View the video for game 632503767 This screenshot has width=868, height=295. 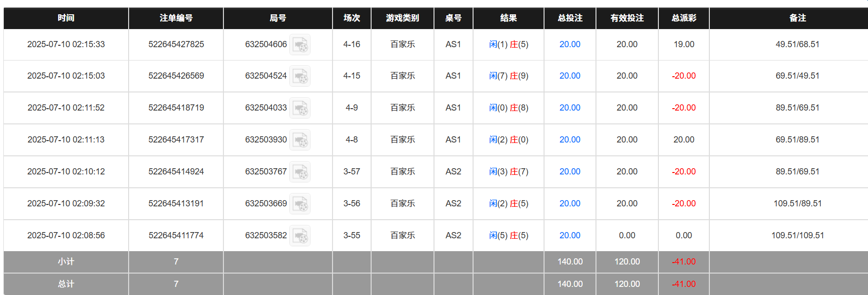[300, 172]
